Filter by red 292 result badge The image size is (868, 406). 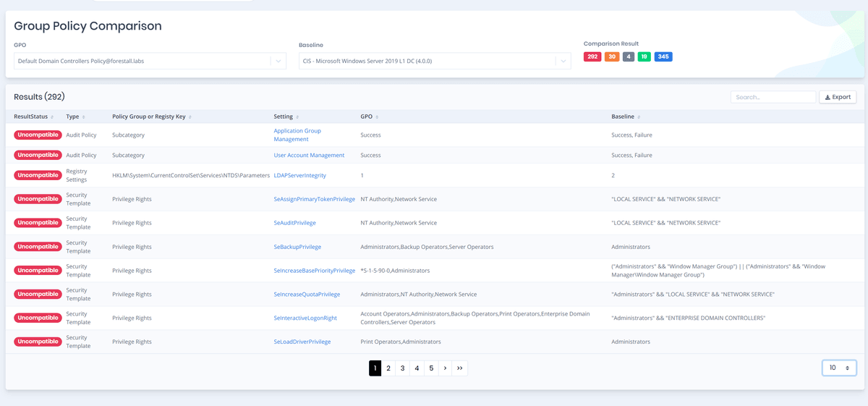pos(592,56)
